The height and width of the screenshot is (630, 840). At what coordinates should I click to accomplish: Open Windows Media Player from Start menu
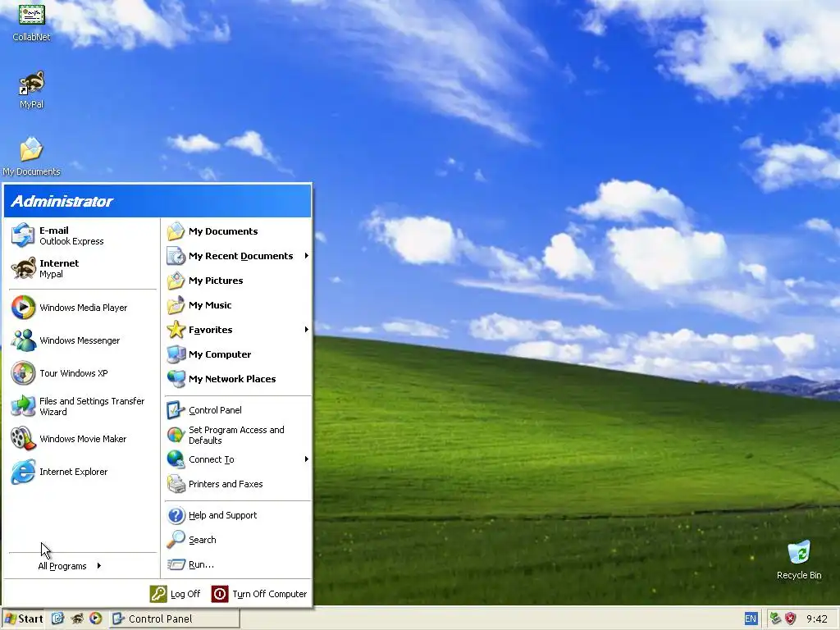point(83,308)
